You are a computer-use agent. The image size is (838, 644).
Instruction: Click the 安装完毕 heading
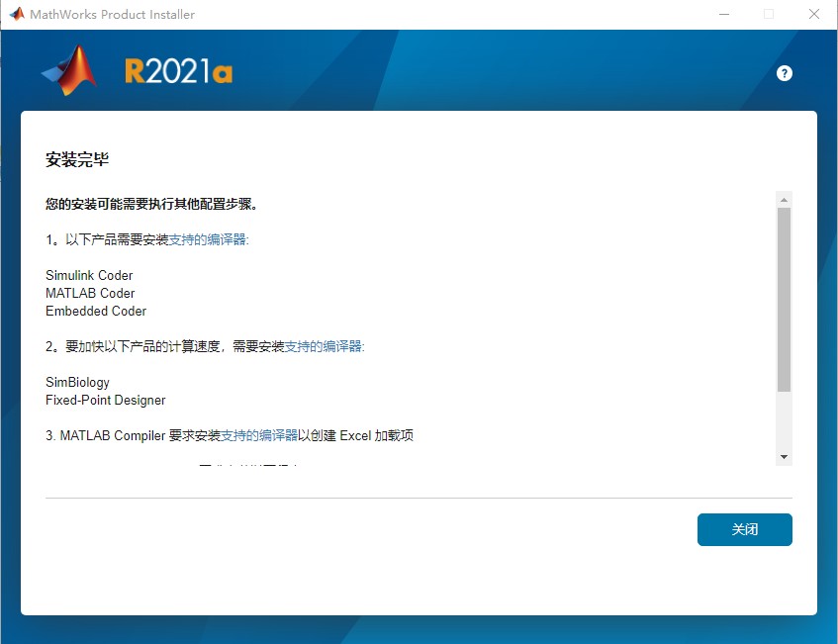[77, 158]
